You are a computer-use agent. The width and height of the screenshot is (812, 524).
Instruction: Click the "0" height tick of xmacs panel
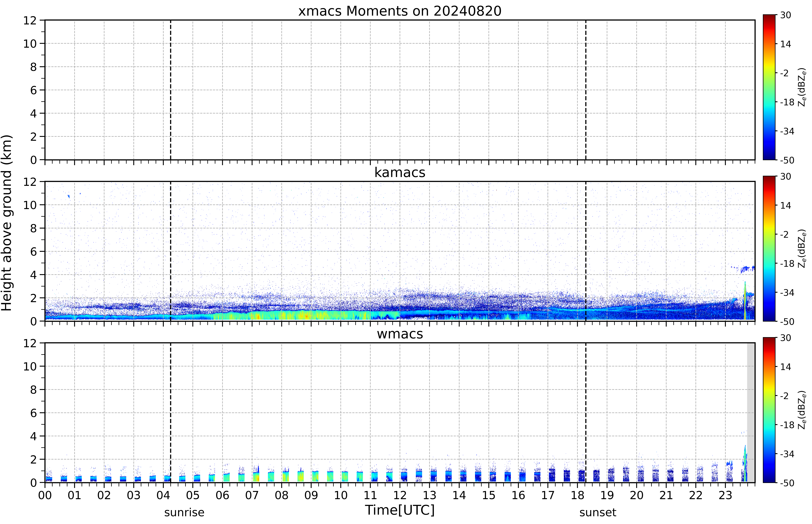pyautogui.click(x=33, y=160)
